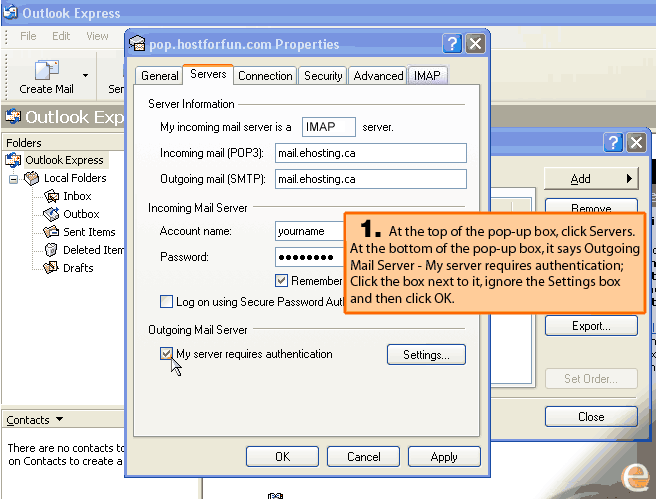This screenshot has width=657, height=500.
Task: Click the outgoing server Settings button
Action: pyautogui.click(x=426, y=355)
